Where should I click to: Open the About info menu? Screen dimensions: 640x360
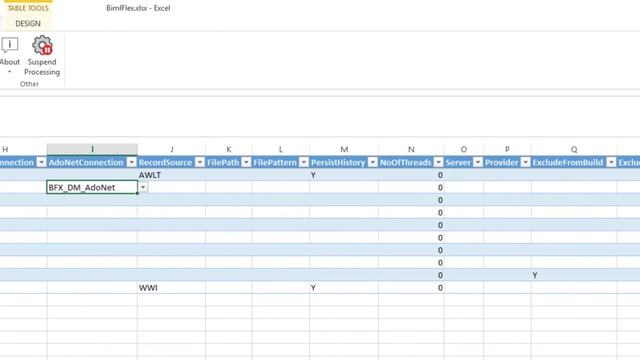coord(10,56)
